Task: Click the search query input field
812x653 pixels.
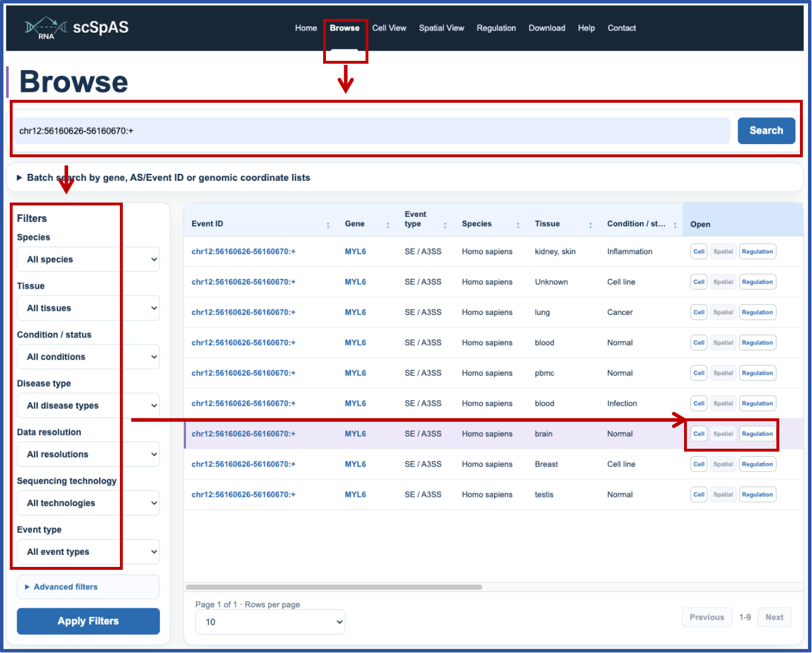Action: (372, 131)
